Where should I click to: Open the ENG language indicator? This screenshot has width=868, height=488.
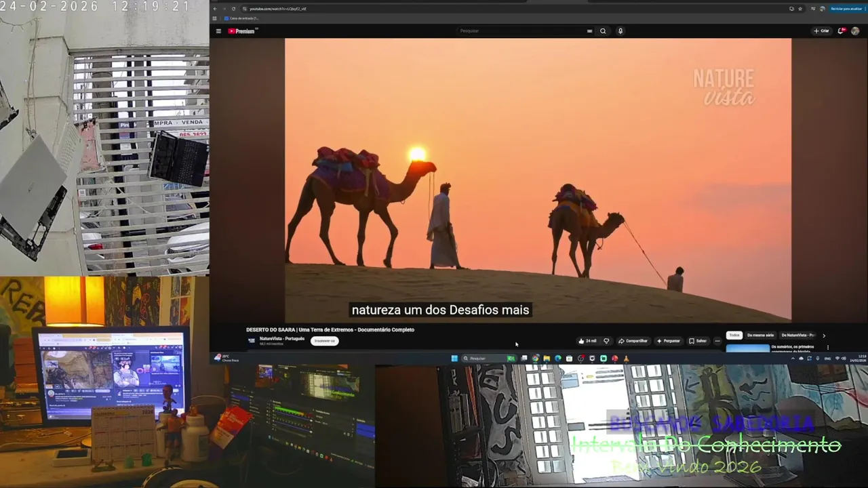pos(827,359)
